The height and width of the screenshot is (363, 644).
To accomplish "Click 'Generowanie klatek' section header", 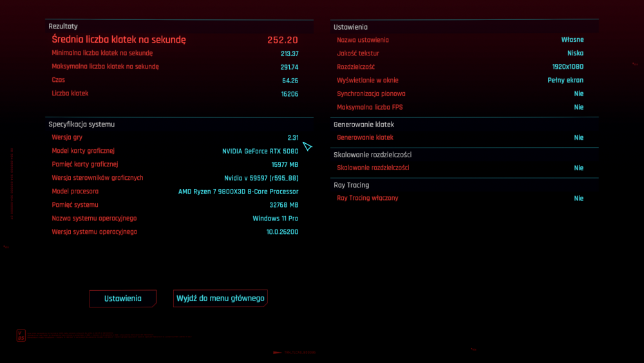I will 363,124.
